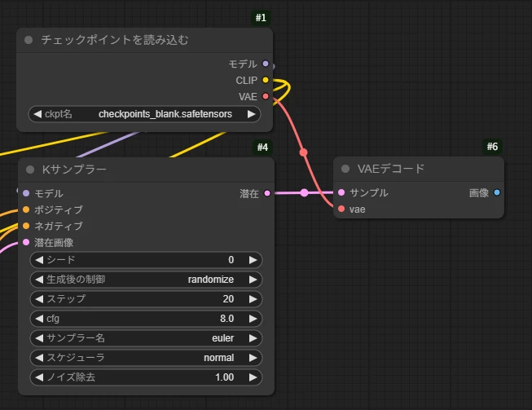Click the ポジティブ input socket on Kサンプラー
Image resolution: width=532 pixels, height=410 pixels.
[26, 209]
